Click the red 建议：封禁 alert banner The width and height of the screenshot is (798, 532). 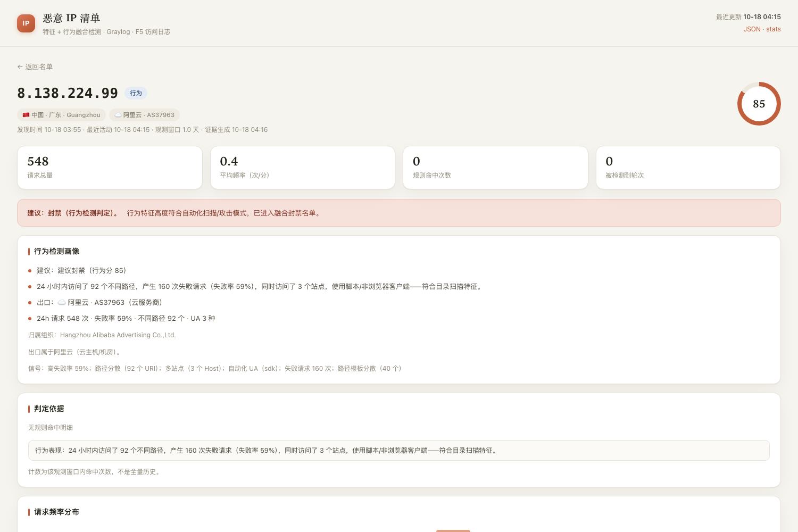tap(399, 213)
